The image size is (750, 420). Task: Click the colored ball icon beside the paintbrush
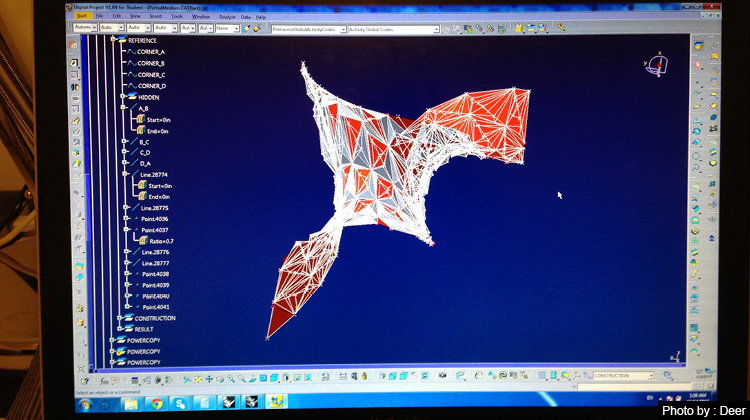point(257,29)
